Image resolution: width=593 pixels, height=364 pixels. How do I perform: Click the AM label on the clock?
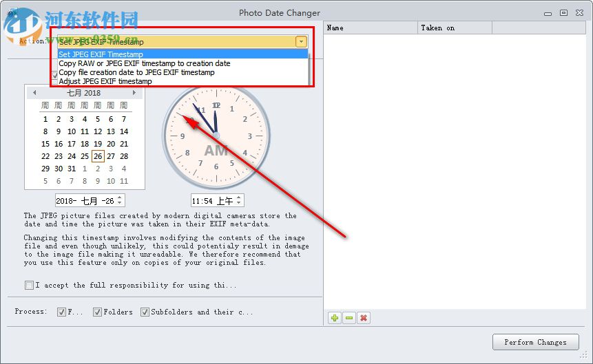click(x=216, y=151)
